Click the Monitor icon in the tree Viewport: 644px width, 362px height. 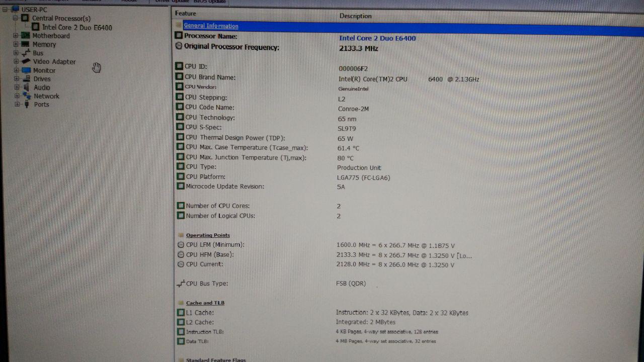(26, 70)
